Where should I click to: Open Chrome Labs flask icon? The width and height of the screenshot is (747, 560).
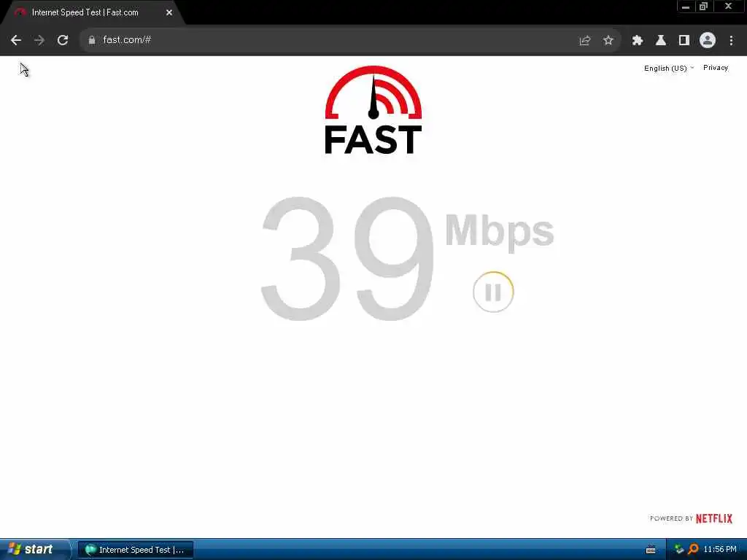pos(661,41)
